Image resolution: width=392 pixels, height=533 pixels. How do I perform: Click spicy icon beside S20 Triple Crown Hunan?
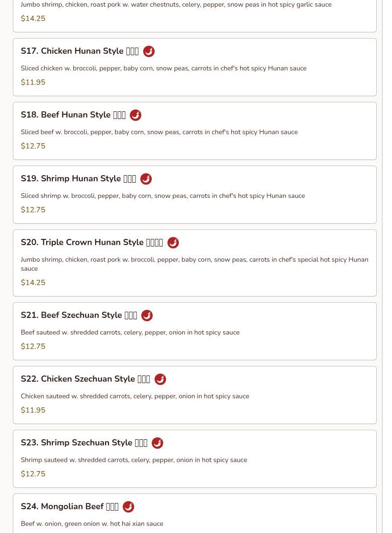point(173,243)
